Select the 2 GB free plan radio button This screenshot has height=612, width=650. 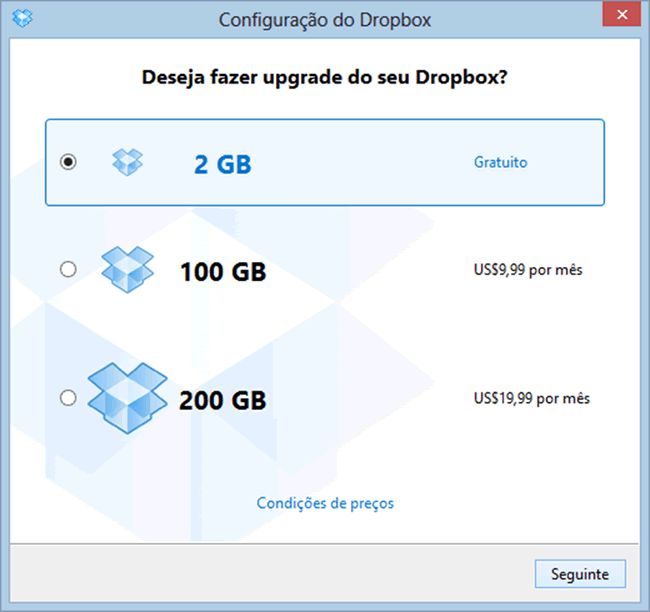(x=68, y=162)
